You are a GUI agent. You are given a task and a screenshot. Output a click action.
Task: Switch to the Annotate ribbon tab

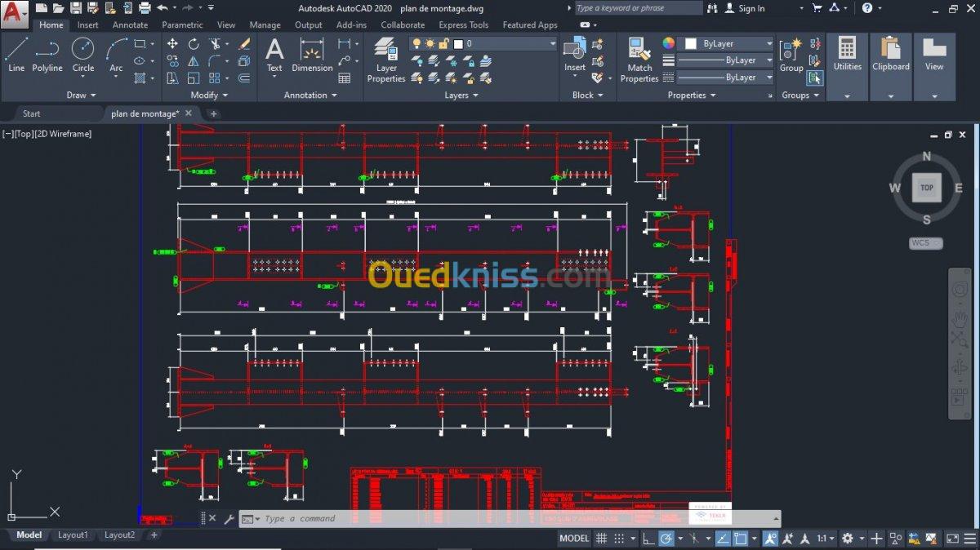click(130, 25)
